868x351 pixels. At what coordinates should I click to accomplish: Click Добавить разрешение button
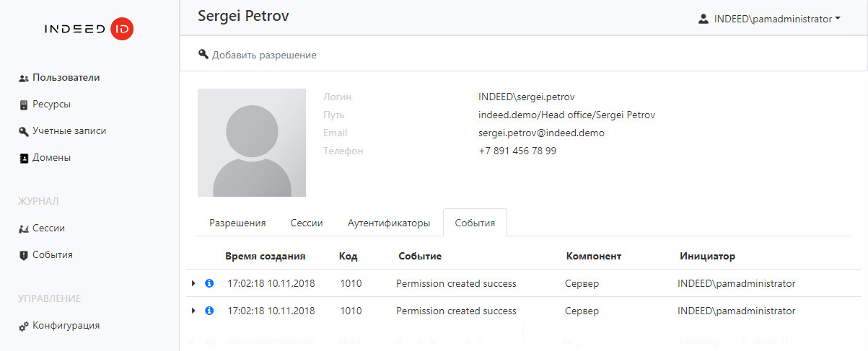click(x=258, y=55)
